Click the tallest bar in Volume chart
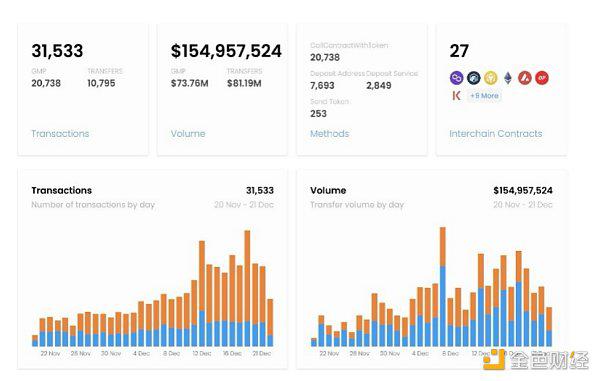 tap(443, 287)
